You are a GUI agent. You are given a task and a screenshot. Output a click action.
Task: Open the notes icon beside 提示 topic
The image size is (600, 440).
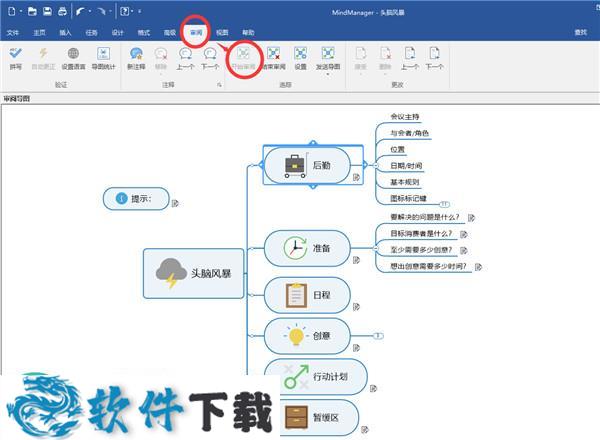pos(175,203)
